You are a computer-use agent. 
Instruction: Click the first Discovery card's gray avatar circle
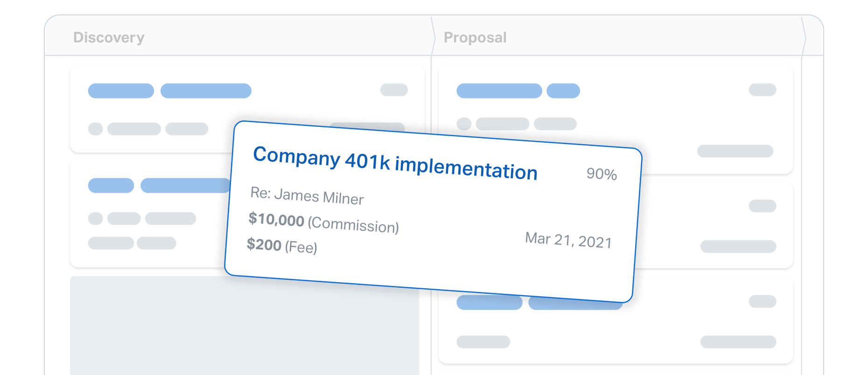point(96,129)
